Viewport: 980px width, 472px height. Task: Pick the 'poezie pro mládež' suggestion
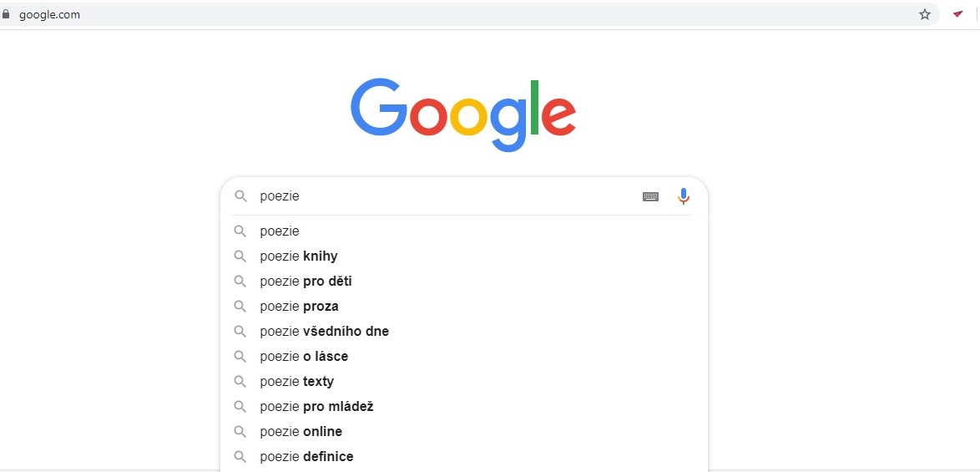[x=464, y=406]
